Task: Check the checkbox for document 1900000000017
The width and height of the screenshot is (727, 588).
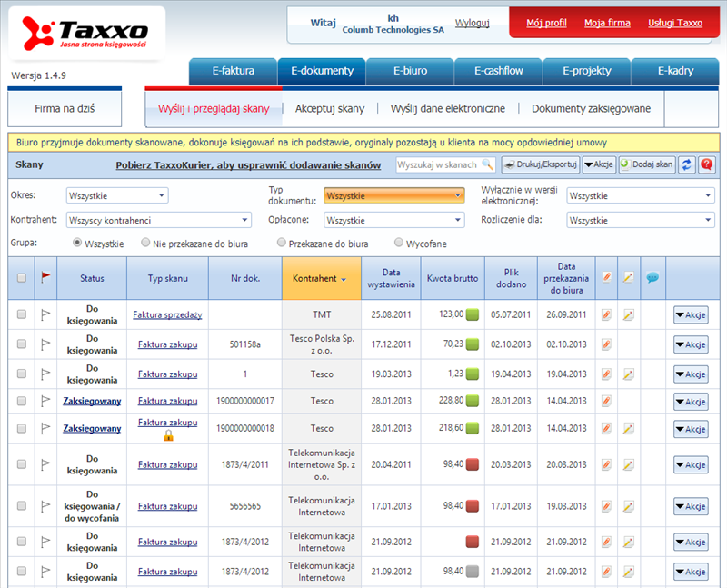Action: [x=21, y=401]
